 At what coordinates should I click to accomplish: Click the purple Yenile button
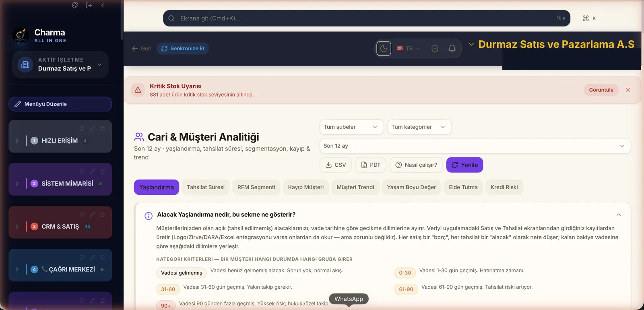(464, 165)
